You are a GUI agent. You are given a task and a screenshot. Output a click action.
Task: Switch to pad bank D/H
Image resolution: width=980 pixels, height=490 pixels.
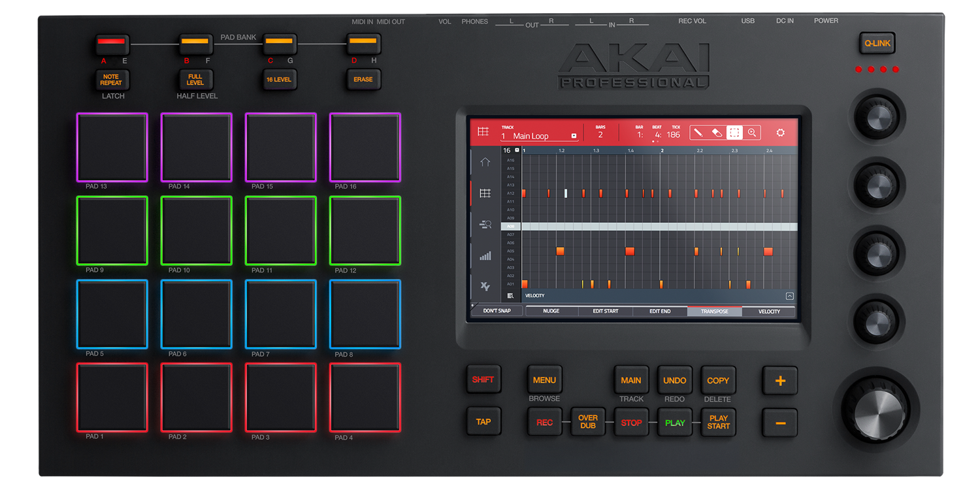(x=363, y=44)
